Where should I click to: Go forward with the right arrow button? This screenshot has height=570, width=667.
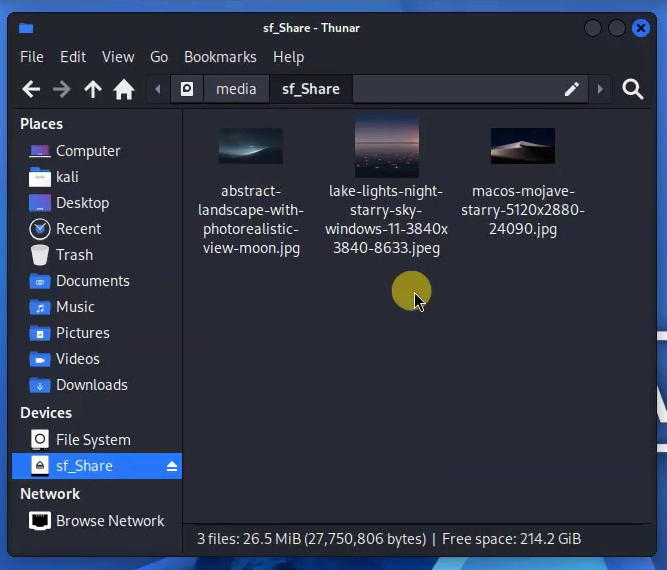point(62,89)
